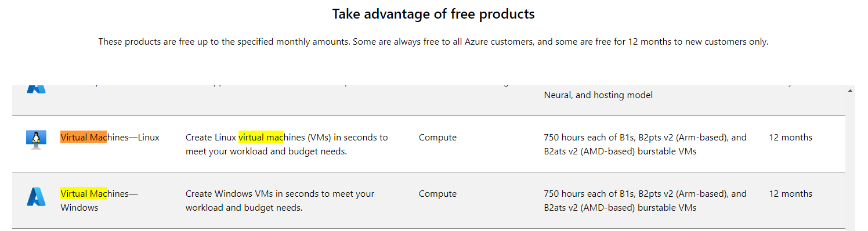Click the 'Take advantage of free products' heading
This screenshot has width=868, height=231.
point(433,14)
